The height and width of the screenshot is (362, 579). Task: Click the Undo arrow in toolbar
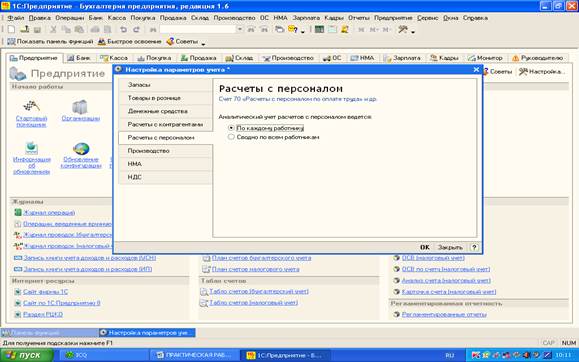click(124, 30)
